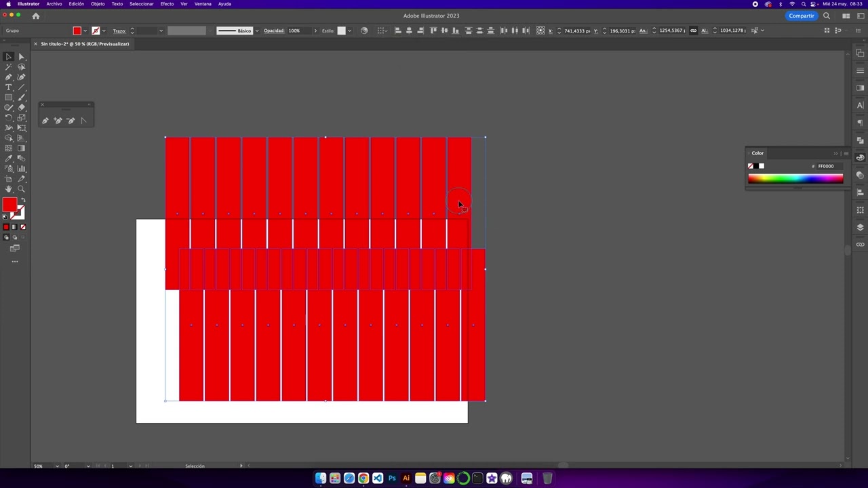Select the Width tool
The image size is (868, 488).
8,128
